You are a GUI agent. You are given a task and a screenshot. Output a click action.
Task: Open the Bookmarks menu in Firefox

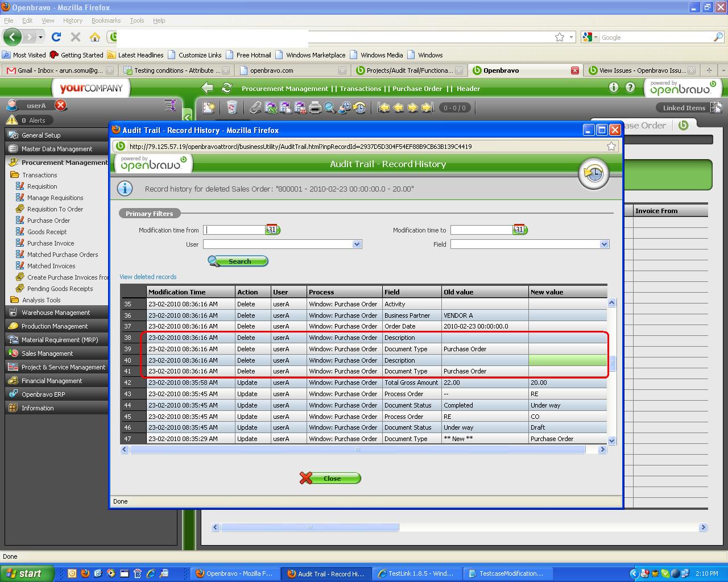point(106,20)
